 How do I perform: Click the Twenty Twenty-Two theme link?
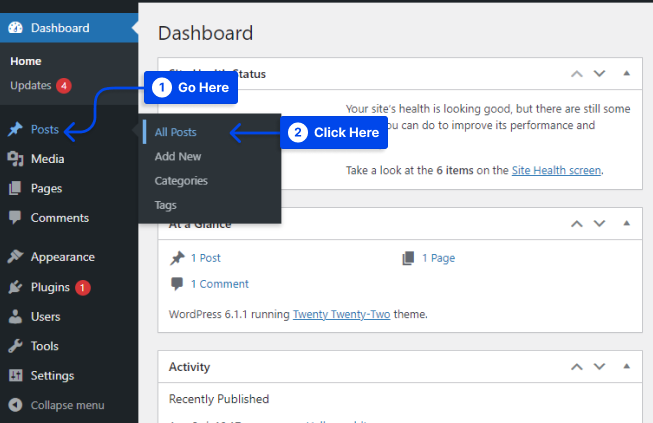tap(341, 314)
